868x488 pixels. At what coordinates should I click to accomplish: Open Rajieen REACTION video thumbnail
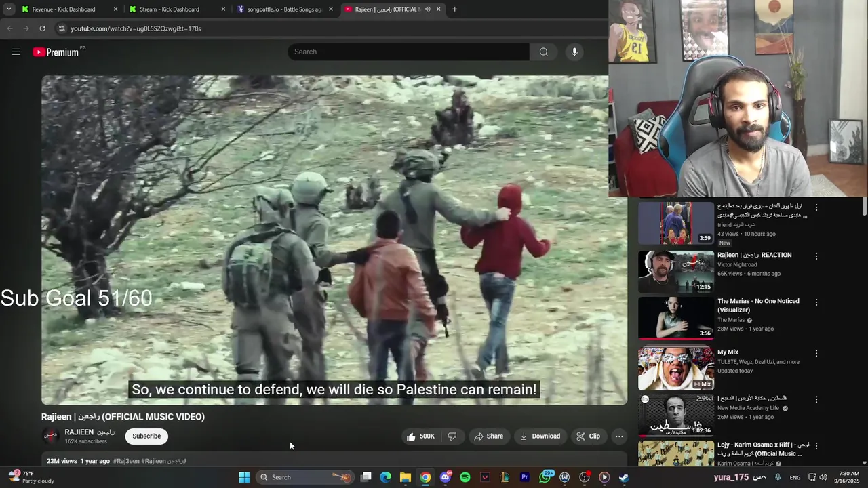click(675, 272)
